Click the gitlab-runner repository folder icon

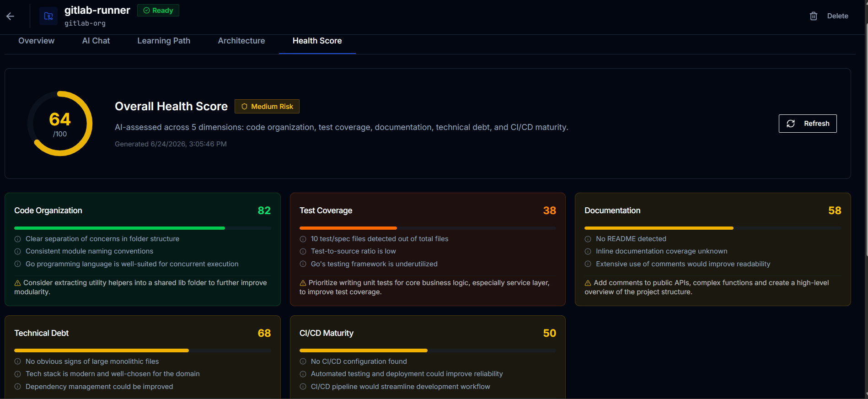(48, 16)
